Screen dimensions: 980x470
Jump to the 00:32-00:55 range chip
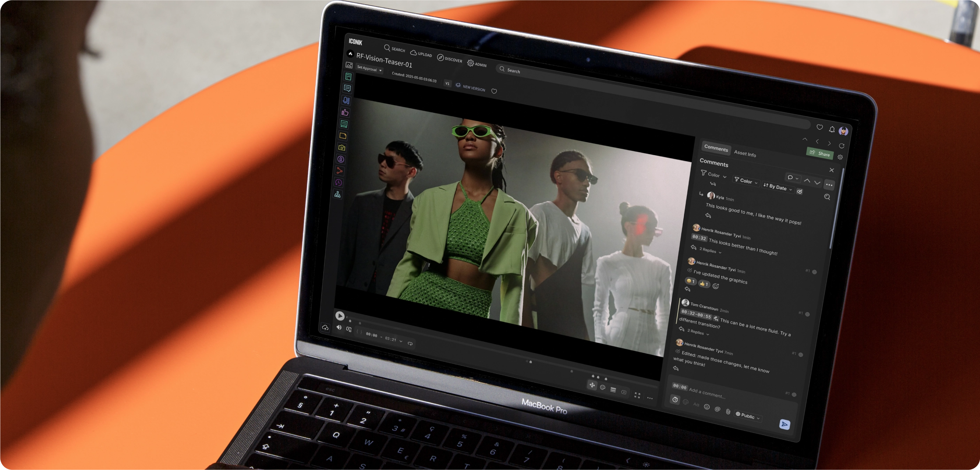click(x=696, y=314)
